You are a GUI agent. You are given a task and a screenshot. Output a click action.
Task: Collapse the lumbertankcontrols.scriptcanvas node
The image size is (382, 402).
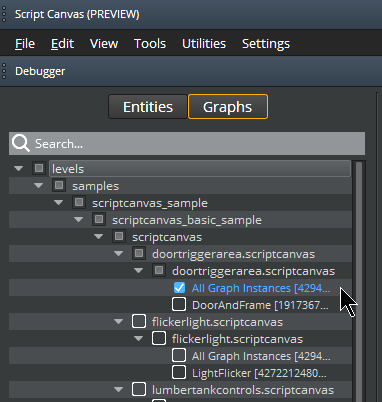point(119,389)
